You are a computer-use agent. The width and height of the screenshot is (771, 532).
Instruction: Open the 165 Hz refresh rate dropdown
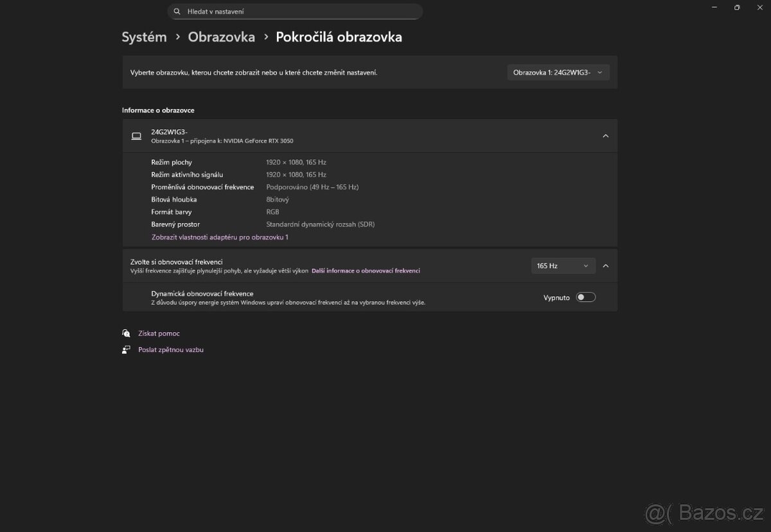[x=563, y=265]
